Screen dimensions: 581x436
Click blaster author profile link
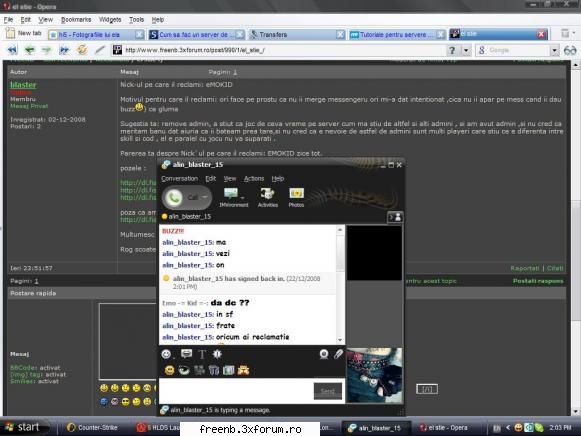pyautogui.click(x=23, y=85)
